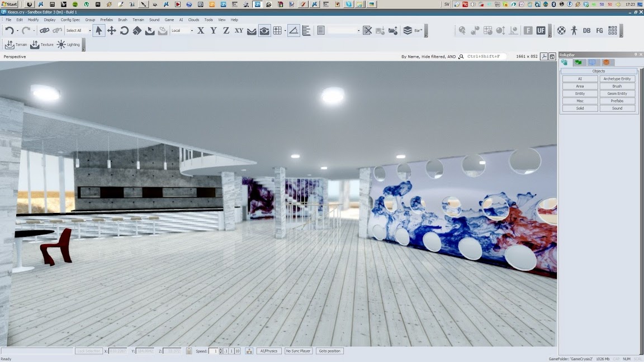
Task: Toggle the AI/Physics button
Action: [268, 351]
